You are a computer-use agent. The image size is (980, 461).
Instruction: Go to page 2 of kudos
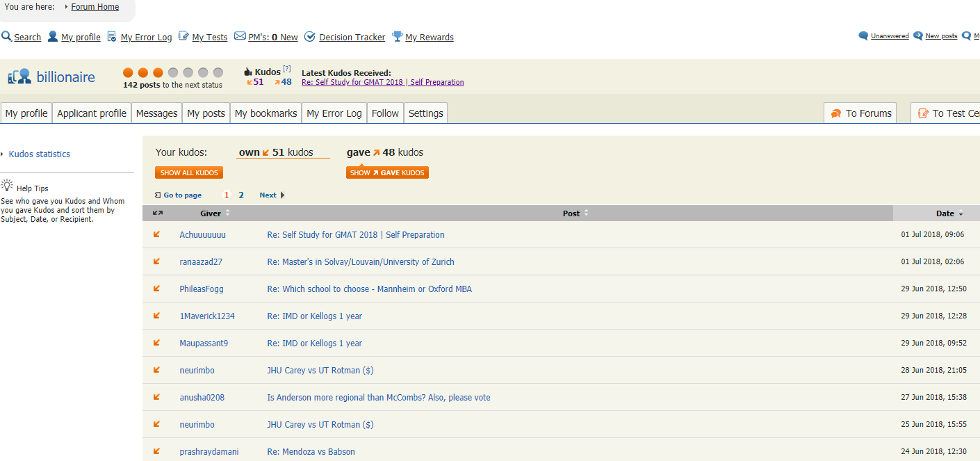coord(241,195)
